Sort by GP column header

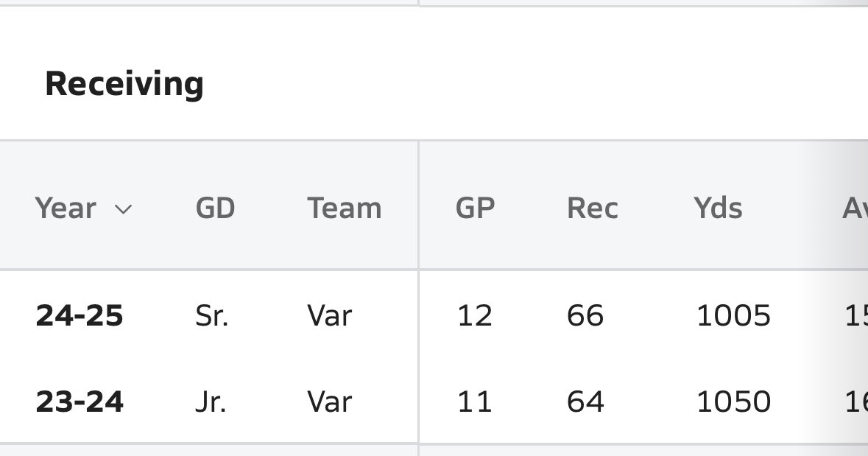pyautogui.click(x=475, y=208)
